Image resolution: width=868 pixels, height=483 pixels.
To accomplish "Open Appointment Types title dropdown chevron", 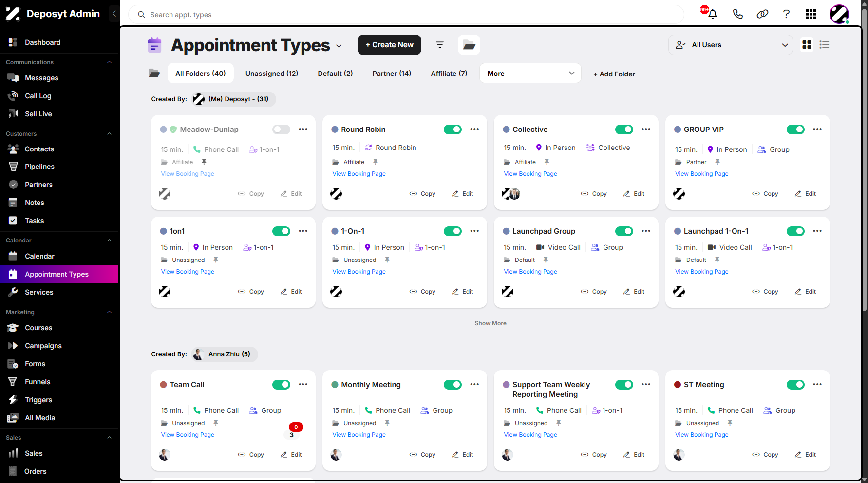I will pyautogui.click(x=339, y=46).
